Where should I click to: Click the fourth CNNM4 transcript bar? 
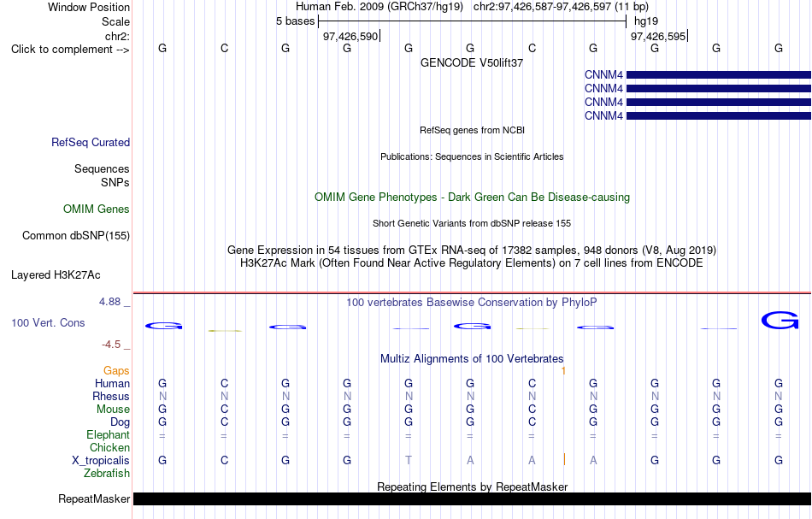(719, 115)
